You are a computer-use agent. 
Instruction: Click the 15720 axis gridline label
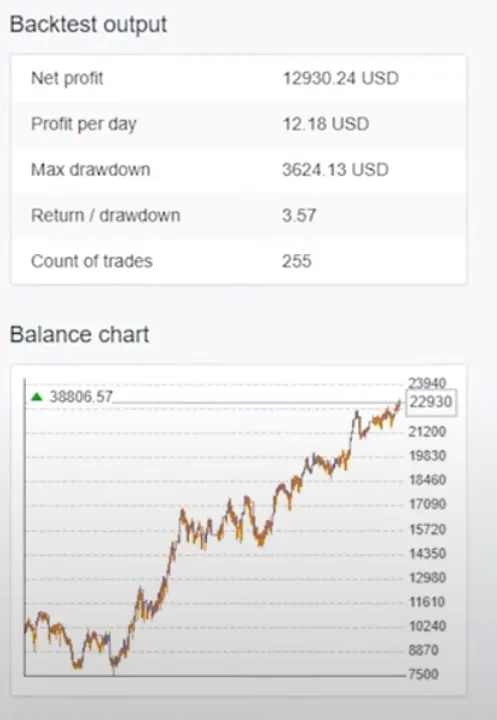(x=427, y=529)
